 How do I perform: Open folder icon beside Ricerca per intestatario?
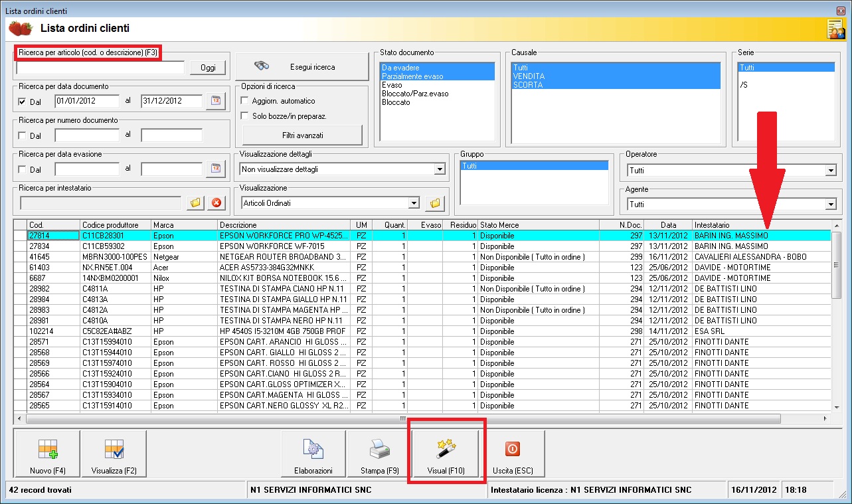pos(195,203)
